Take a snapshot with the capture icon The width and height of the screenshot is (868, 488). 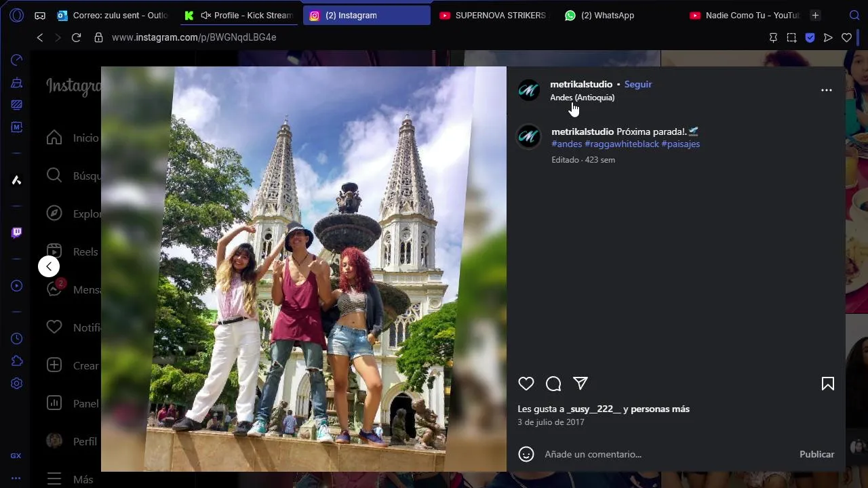coord(791,38)
